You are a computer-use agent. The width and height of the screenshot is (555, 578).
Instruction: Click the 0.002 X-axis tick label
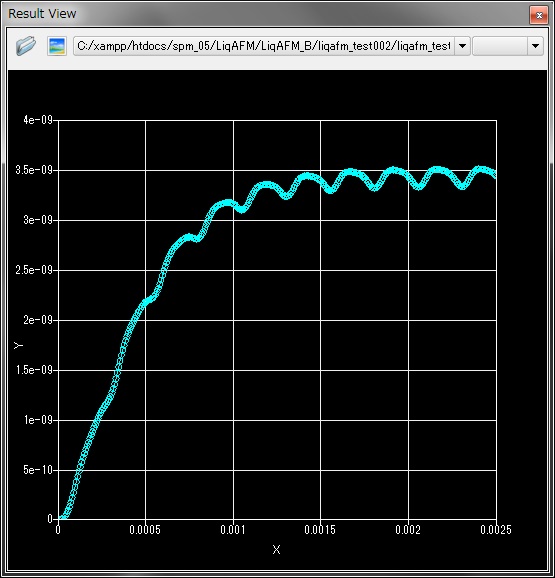[408, 530]
